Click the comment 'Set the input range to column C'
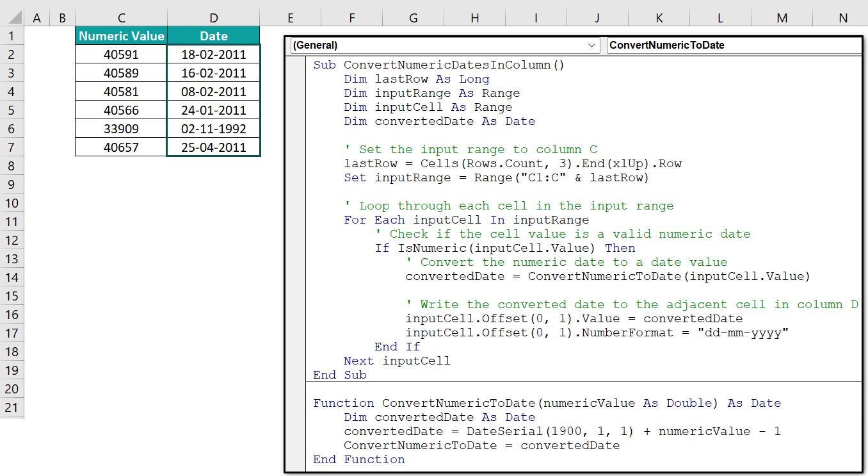 tap(470, 149)
